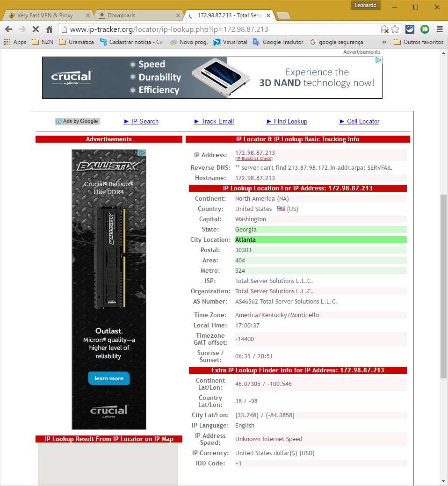448x486 pixels.
Task: Click the IP map placeholder area below the heading
Action: [x=108, y=464]
